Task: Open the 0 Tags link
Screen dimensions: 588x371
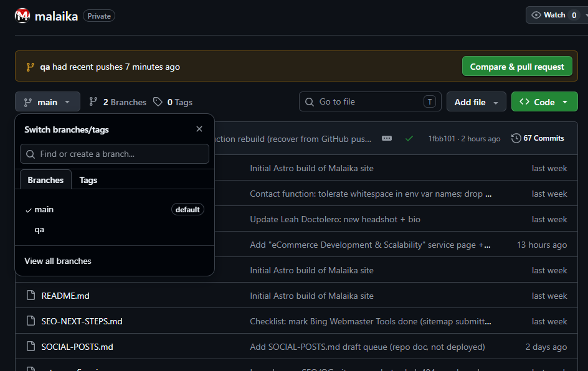Action: pyautogui.click(x=173, y=102)
